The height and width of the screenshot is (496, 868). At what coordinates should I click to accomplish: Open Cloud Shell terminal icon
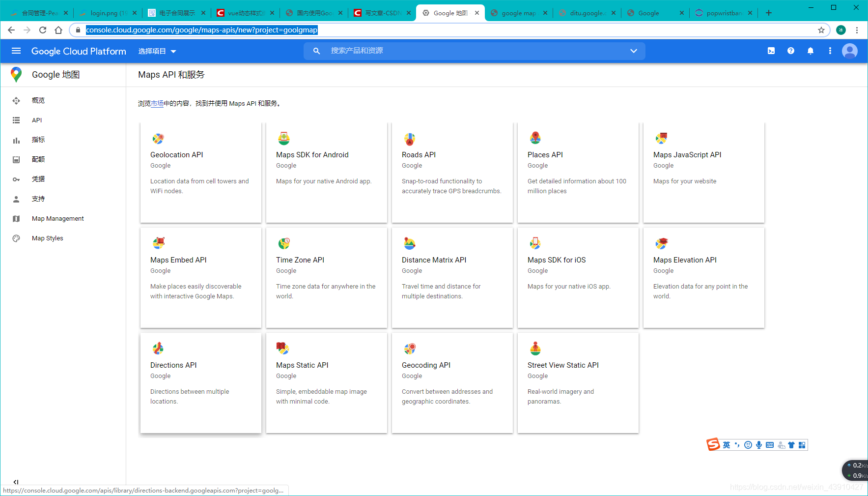point(771,51)
